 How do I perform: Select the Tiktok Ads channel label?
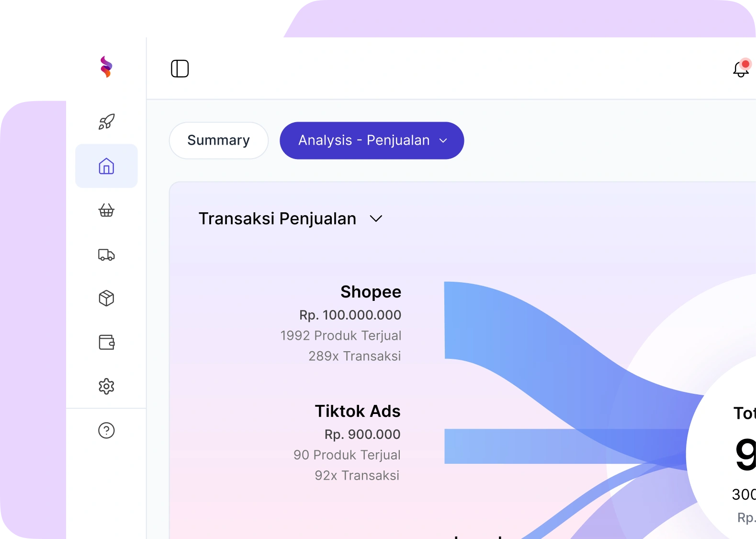358,411
